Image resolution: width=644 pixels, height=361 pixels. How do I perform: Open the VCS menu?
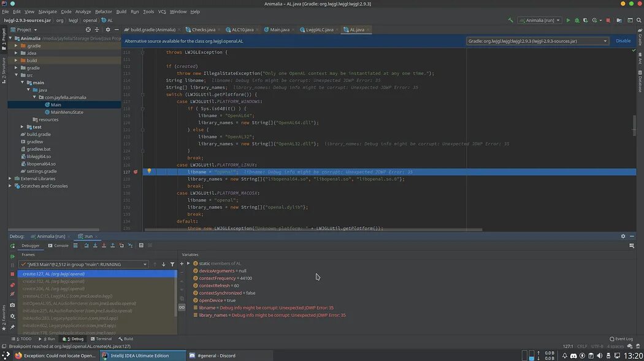(163, 12)
